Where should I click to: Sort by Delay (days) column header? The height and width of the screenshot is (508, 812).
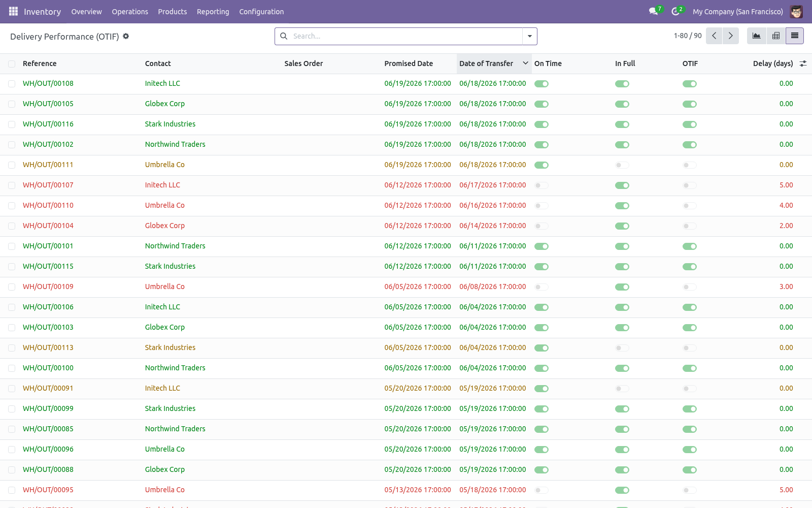(773, 63)
